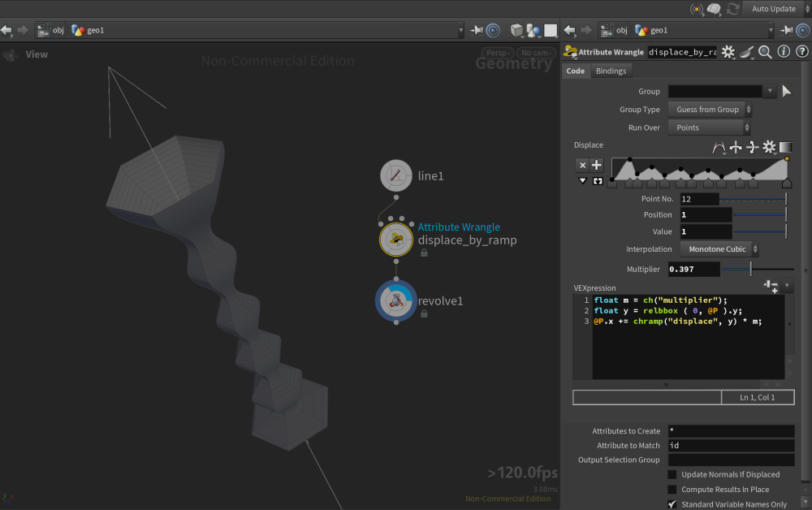Click the line1 node icon
Image resolution: width=812 pixels, height=510 pixels.
396,175
